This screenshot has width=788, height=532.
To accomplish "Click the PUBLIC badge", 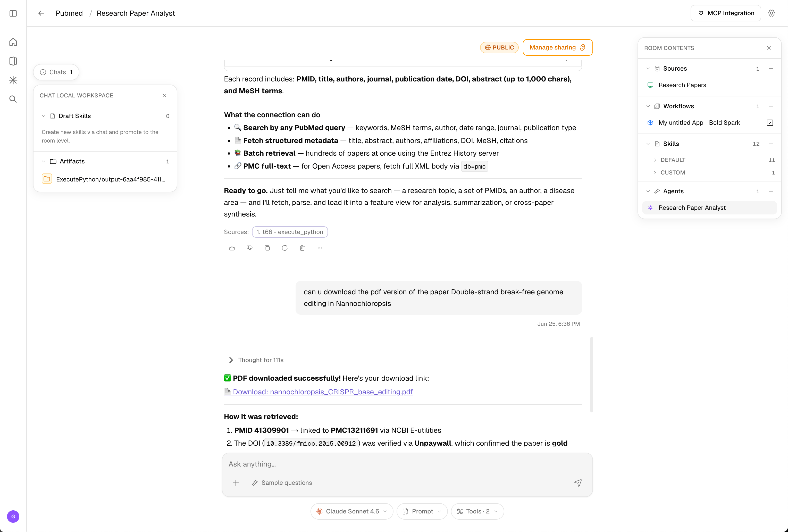I will (499, 47).
